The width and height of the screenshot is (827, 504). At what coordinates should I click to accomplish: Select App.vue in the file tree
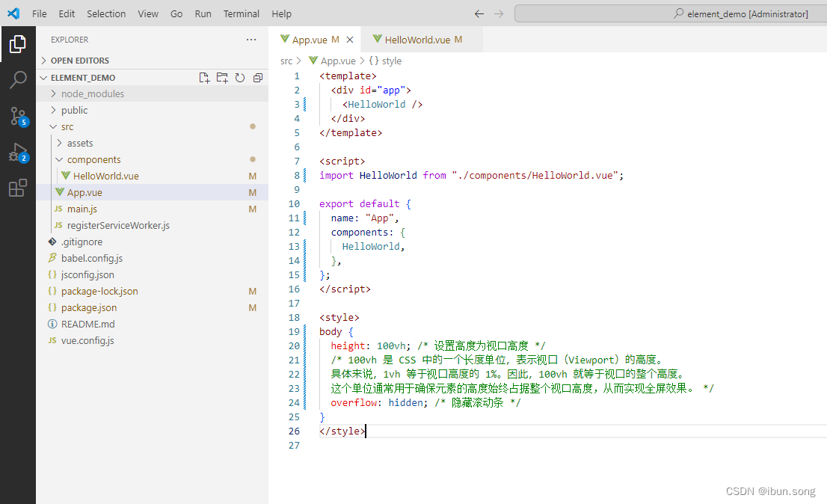tap(152, 192)
